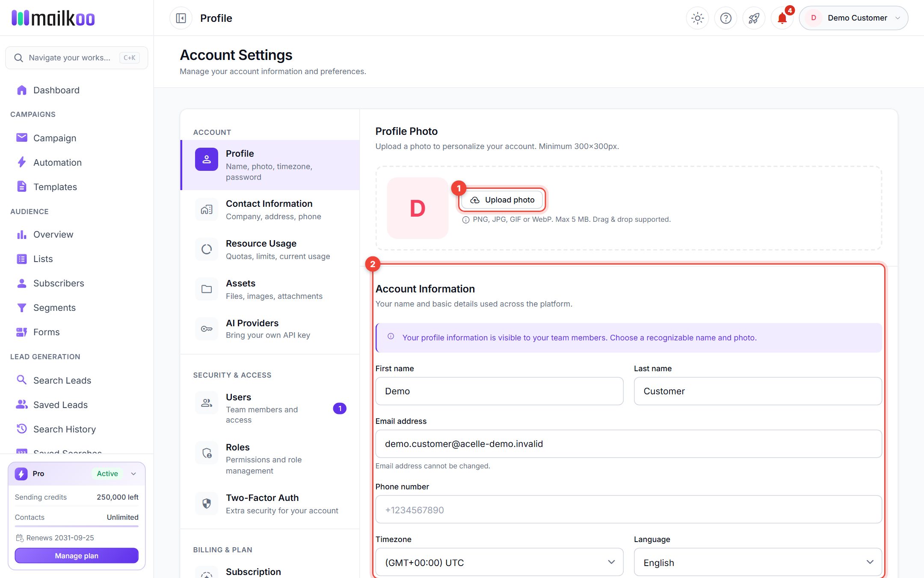
Task: Open the Profile settings section
Action: [x=270, y=165]
